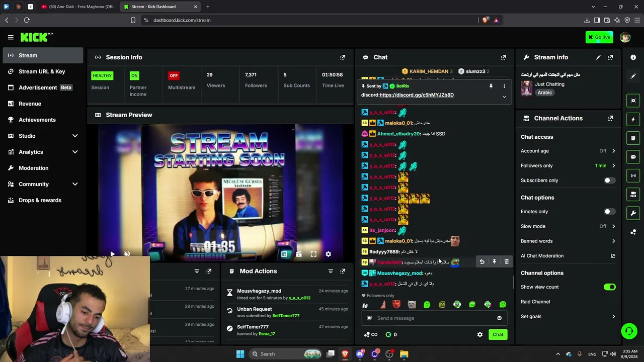The image size is (644, 362).
Task: Enter fullscreen on the stream preview
Action: point(313,254)
